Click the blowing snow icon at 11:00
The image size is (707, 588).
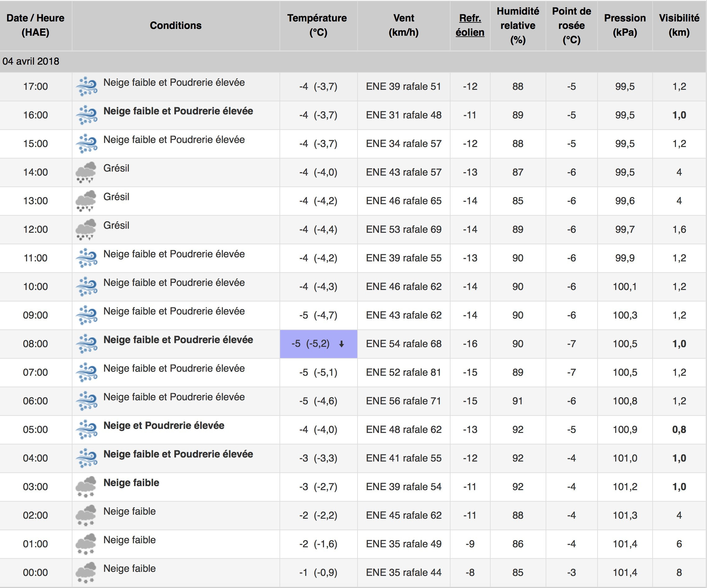pyautogui.click(x=86, y=258)
